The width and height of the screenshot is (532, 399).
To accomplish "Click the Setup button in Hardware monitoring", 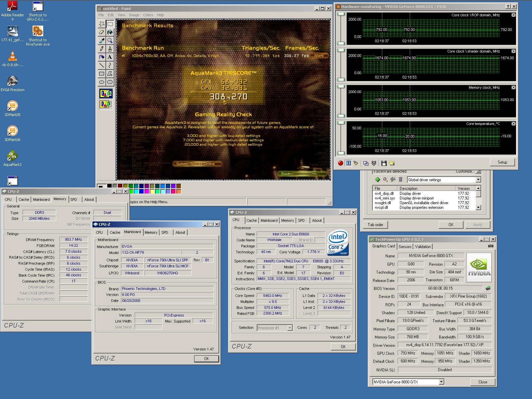I will 502,162.
